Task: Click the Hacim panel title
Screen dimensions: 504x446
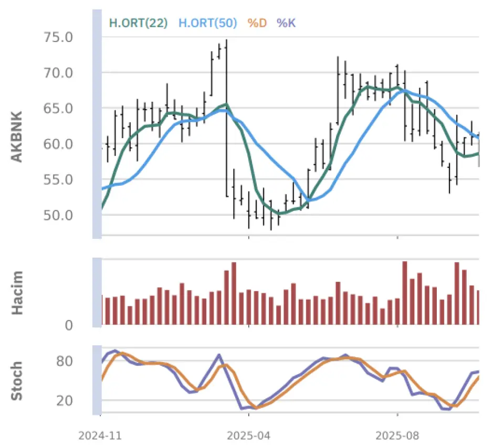Action: pyautogui.click(x=17, y=293)
